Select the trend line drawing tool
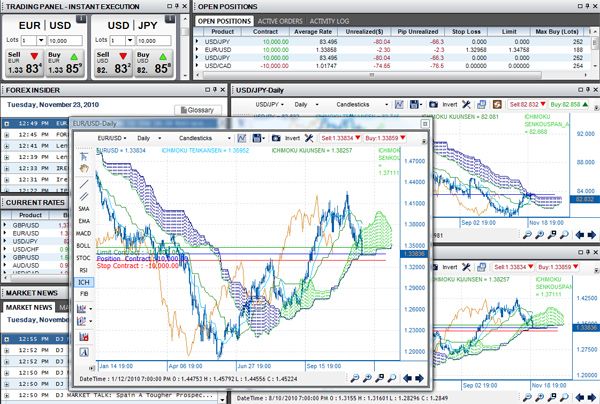 (x=84, y=184)
